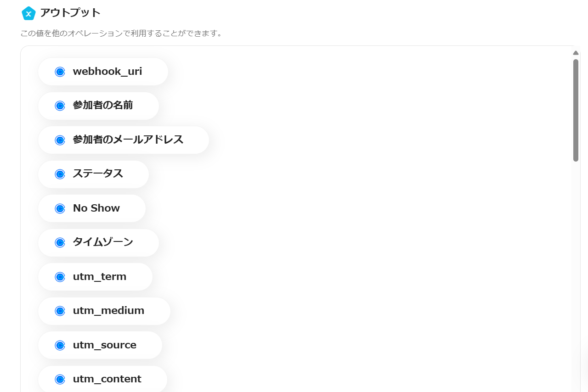
Task: Click the scrollbar up arrow
Action: click(576, 53)
